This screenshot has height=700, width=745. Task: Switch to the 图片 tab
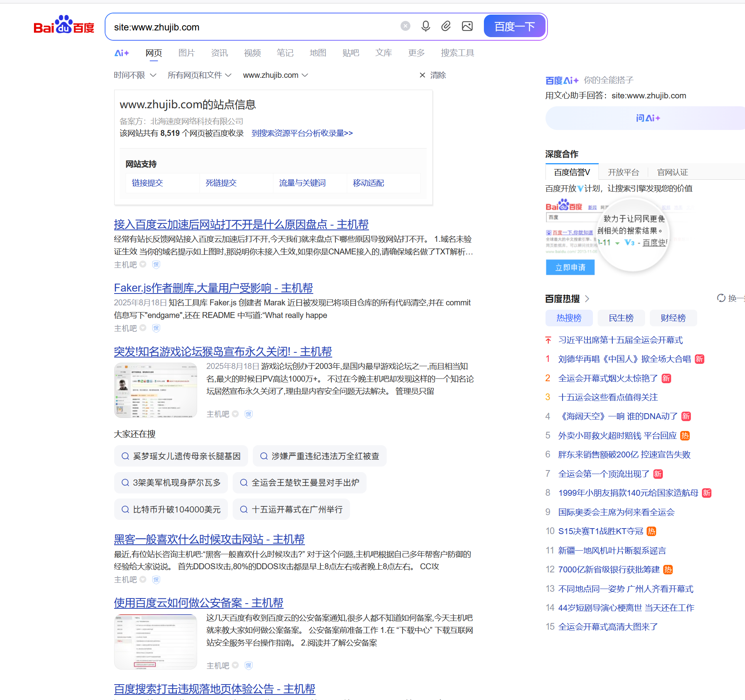coord(186,53)
